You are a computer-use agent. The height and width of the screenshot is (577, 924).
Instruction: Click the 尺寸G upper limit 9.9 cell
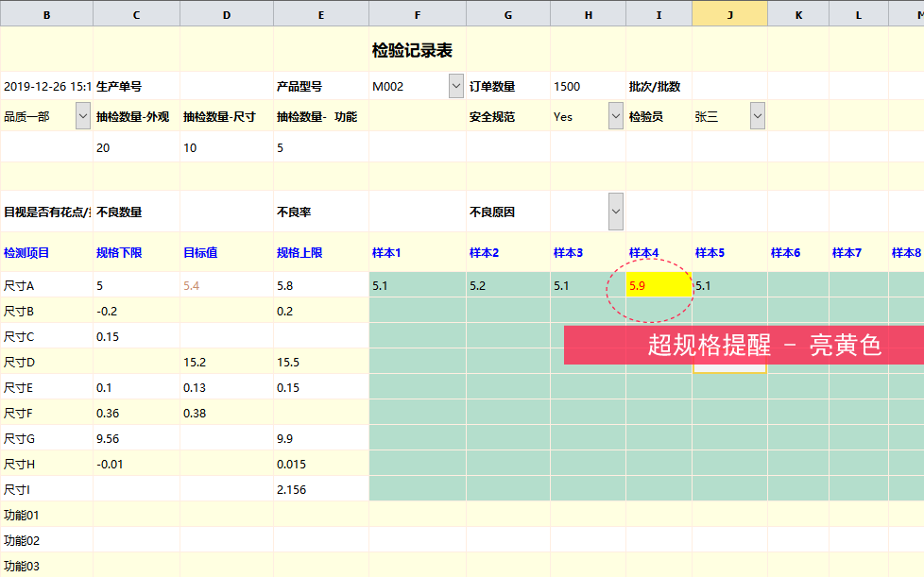pyautogui.click(x=320, y=438)
